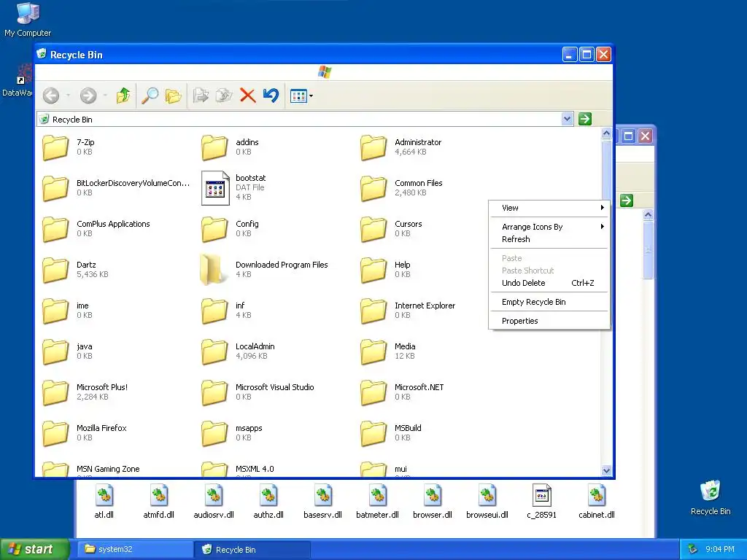The width and height of the screenshot is (747, 560).
Task: Select the 7-Zip folder
Action: point(55,147)
